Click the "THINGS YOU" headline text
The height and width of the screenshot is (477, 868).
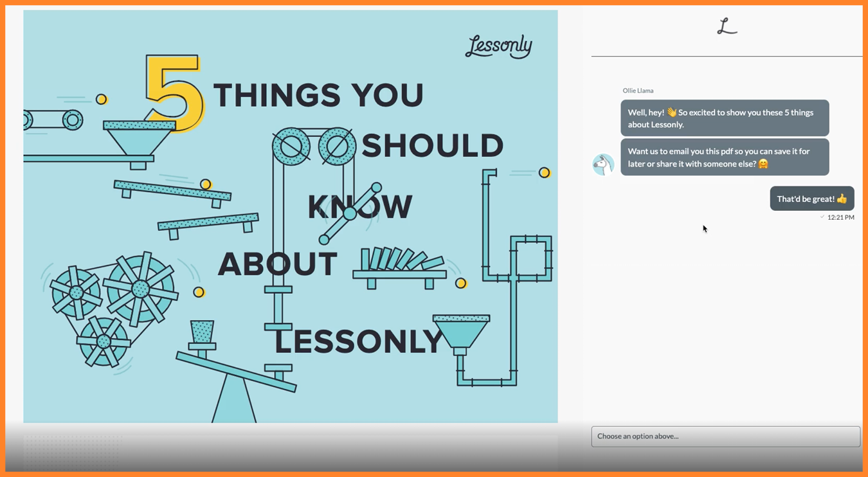(318, 95)
